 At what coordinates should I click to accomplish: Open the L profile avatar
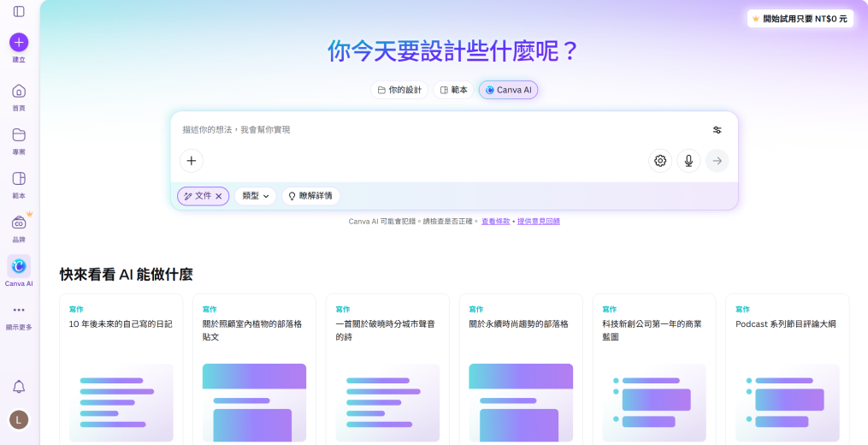[19, 419]
